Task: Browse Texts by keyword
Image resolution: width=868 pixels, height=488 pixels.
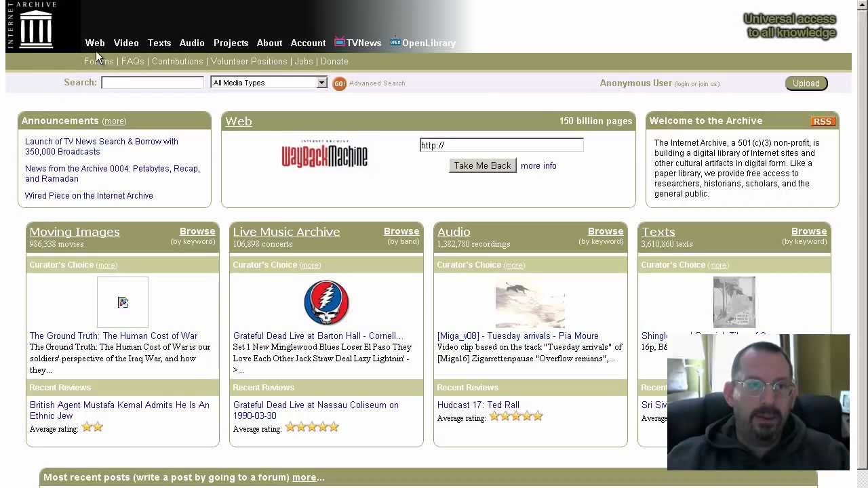Action: click(809, 231)
